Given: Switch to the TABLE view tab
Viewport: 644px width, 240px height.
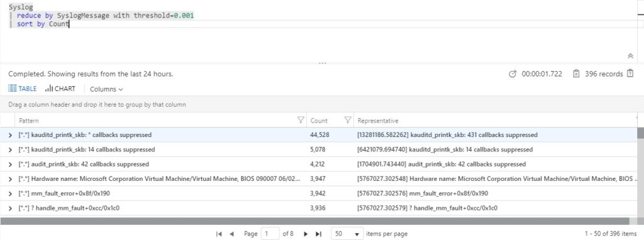Looking at the screenshot, I should 23,89.
